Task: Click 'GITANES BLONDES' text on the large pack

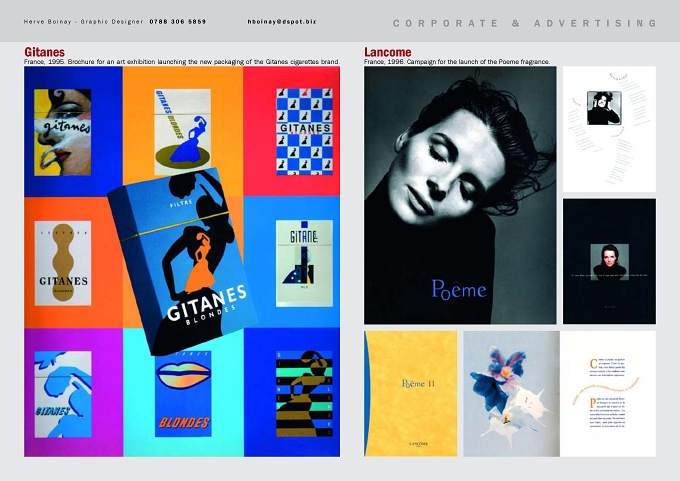Action: [x=207, y=307]
